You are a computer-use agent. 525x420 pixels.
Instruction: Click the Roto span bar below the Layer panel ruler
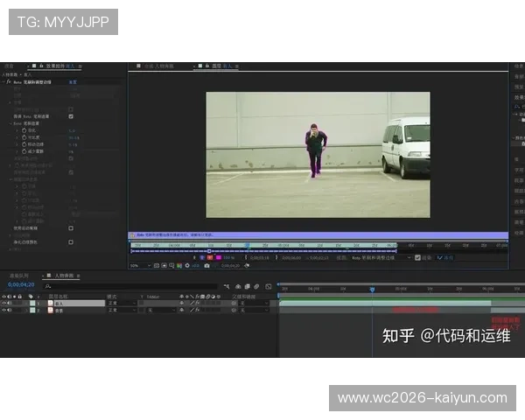click(x=263, y=251)
